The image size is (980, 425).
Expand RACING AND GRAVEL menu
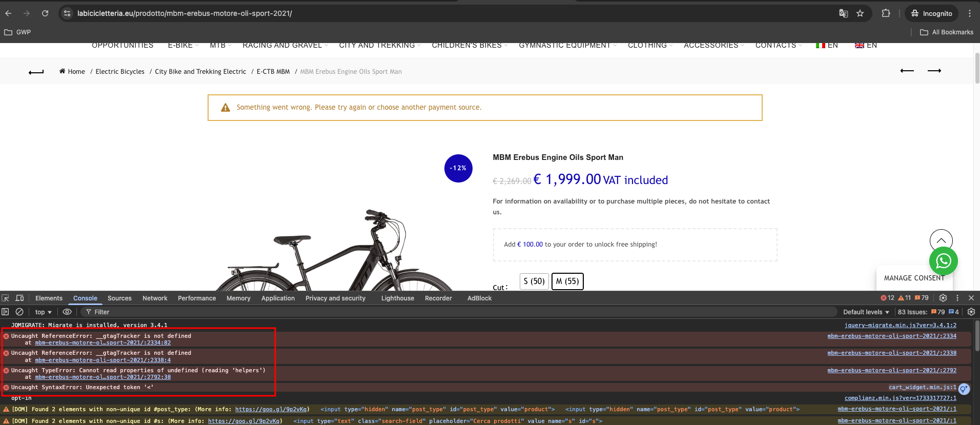click(285, 45)
